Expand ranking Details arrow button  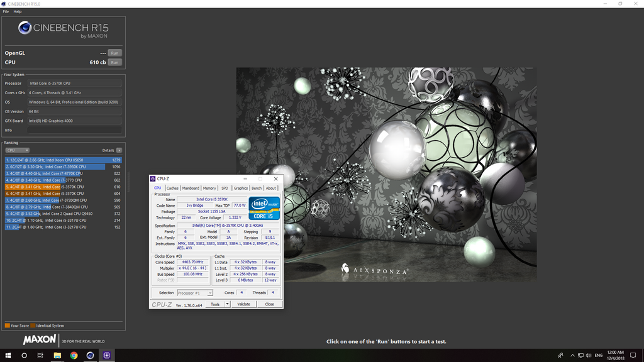[x=119, y=150]
